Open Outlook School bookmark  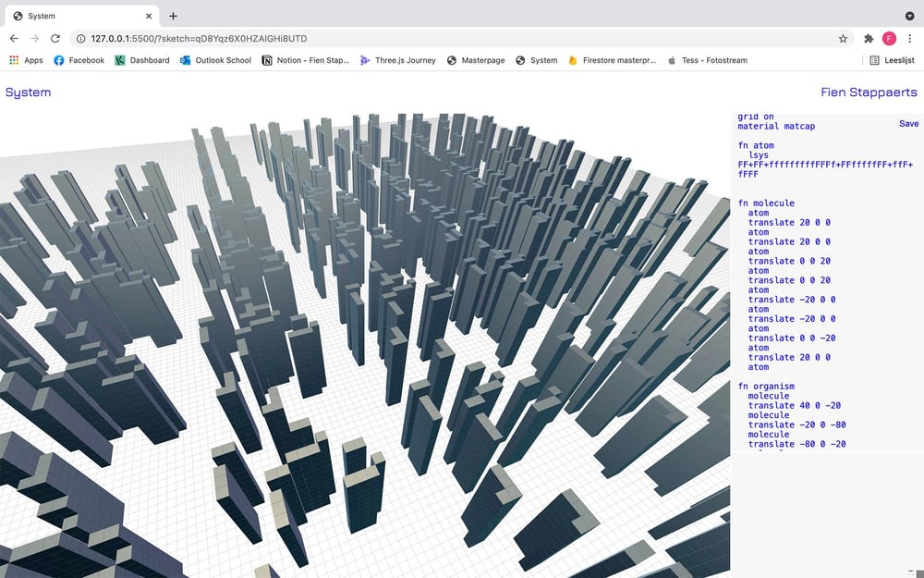(215, 60)
